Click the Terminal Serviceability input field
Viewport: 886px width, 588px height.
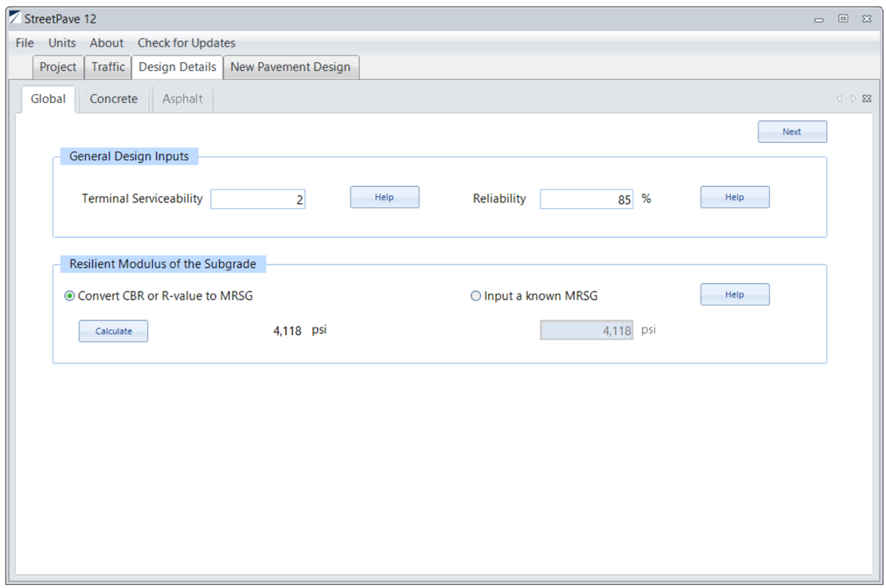coord(257,199)
